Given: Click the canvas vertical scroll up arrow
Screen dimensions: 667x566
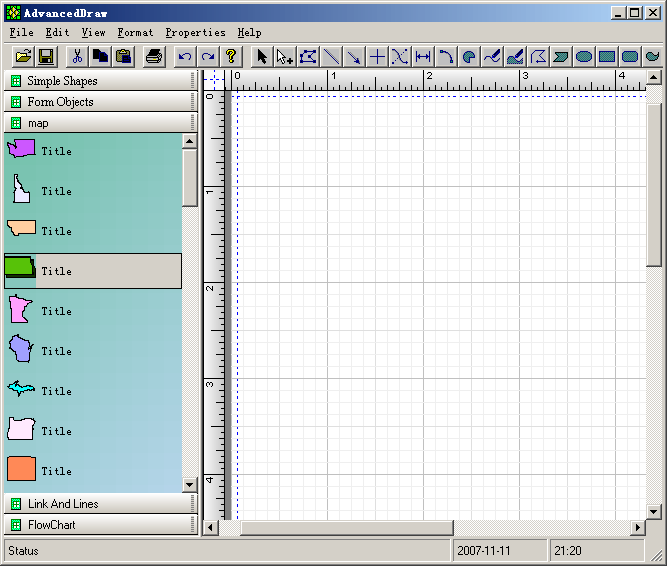Looking at the screenshot, I should click(653, 77).
